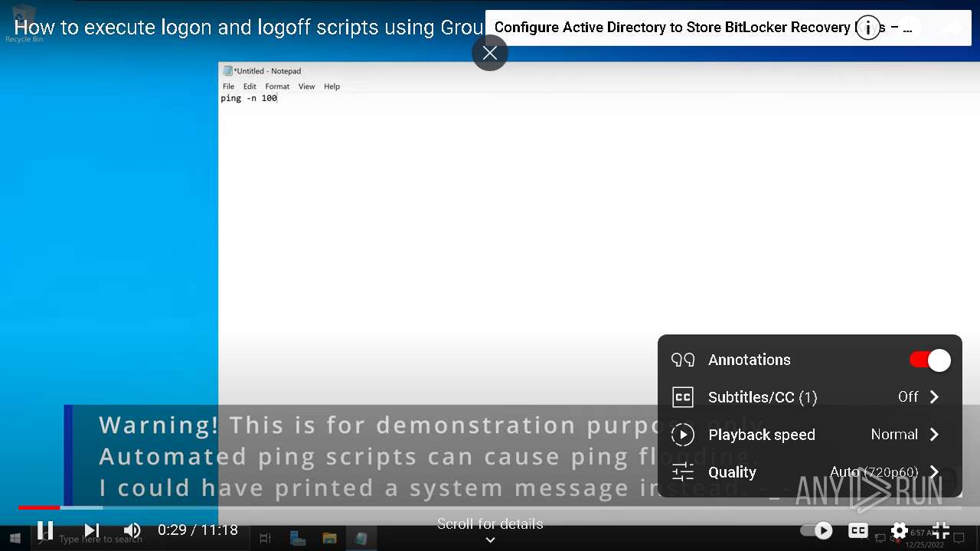Exit full screen mode

click(940, 530)
